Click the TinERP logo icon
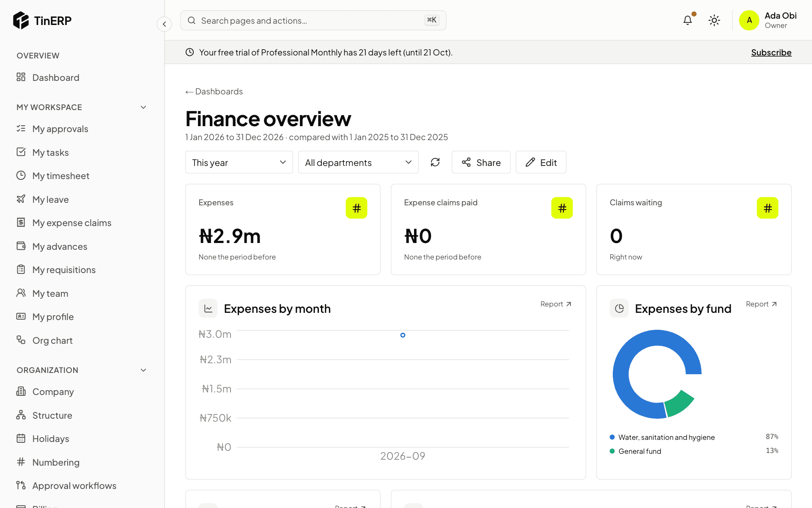This screenshot has width=812, height=508. (21, 20)
